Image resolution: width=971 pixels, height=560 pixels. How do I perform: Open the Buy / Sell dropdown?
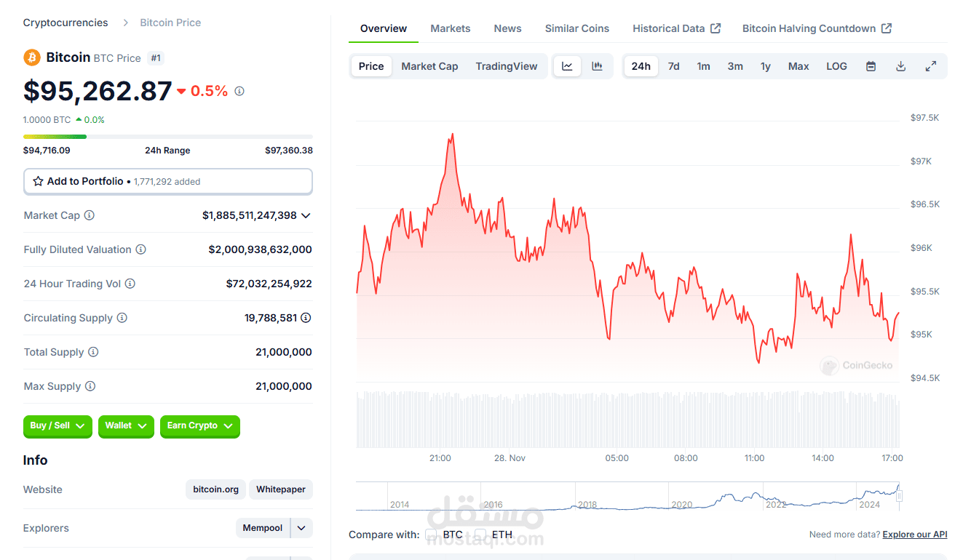pos(59,426)
